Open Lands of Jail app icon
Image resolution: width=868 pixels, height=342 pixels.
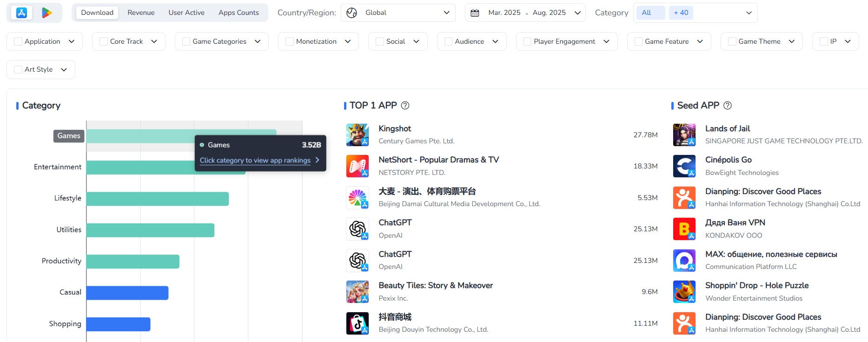[684, 135]
